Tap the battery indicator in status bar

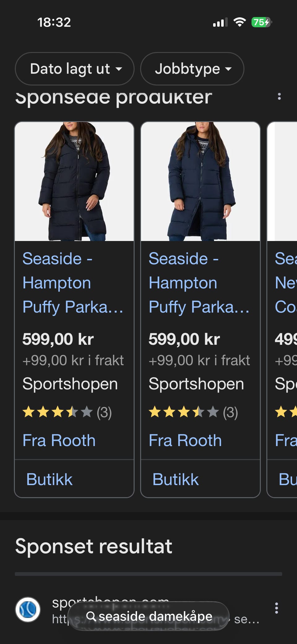pos(261,22)
